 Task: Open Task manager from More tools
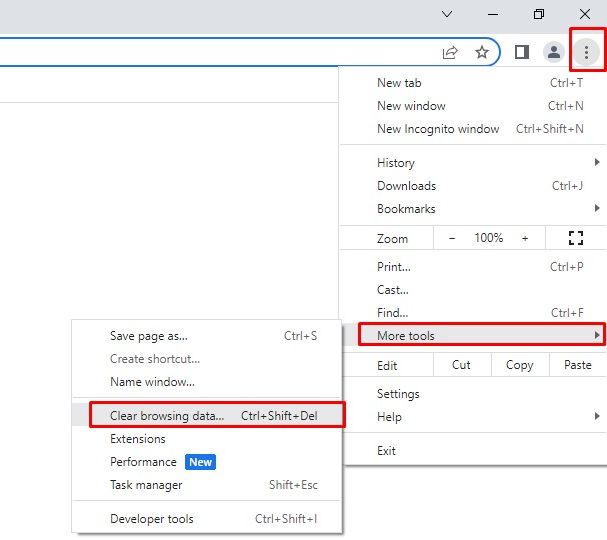[x=207, y=485]
